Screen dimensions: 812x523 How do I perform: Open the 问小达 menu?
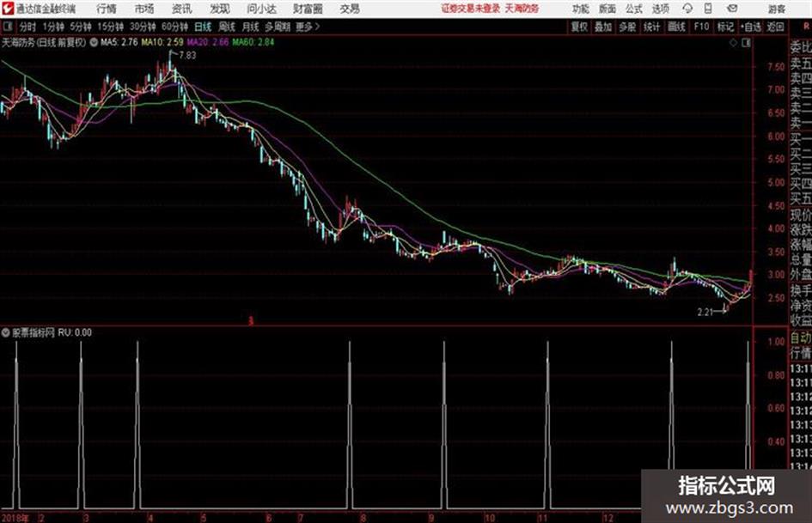(261, 9)
